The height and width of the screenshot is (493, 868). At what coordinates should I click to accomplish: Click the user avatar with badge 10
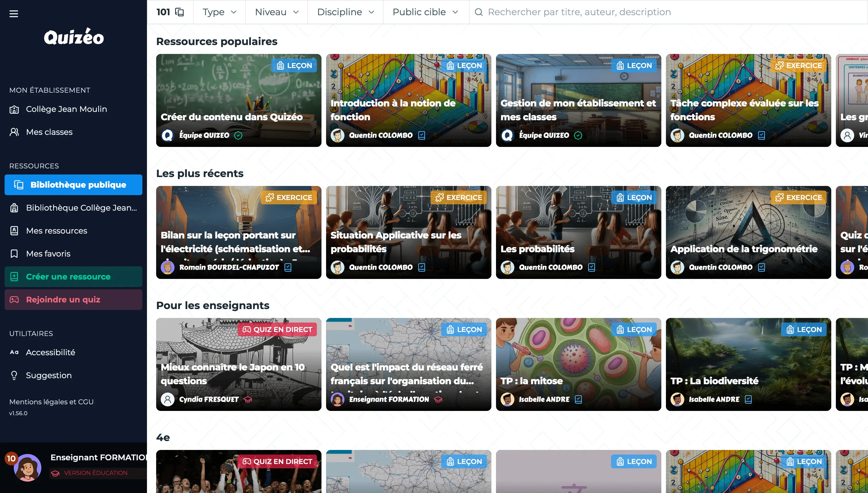pos(27,468)
